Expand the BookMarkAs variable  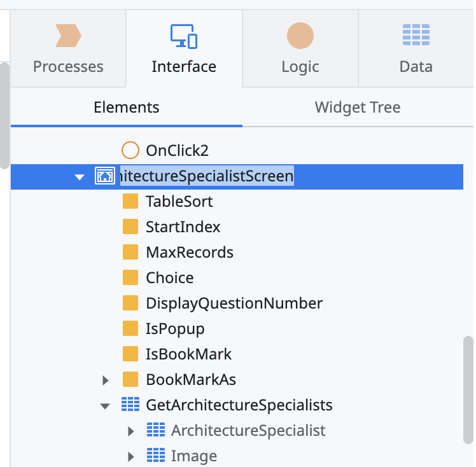click(x=106, y=380)
